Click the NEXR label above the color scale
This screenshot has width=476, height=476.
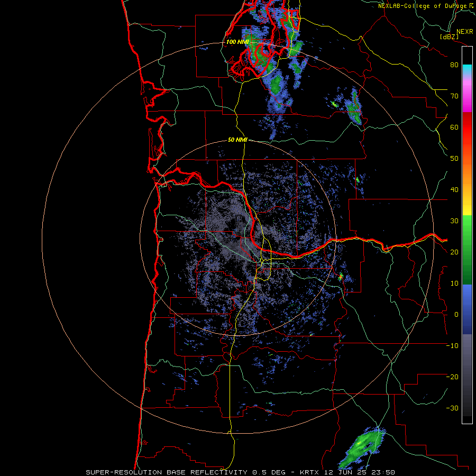[x=465, y=32]
